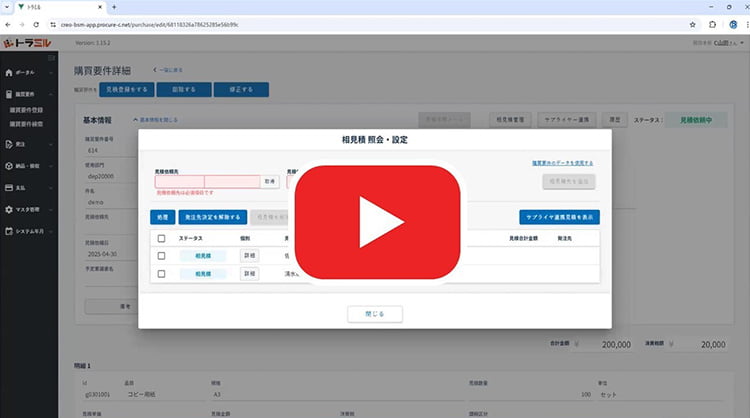
Task: Select the 納品・検収 icon in the sidebar
Action: click(x=9, y=166)
